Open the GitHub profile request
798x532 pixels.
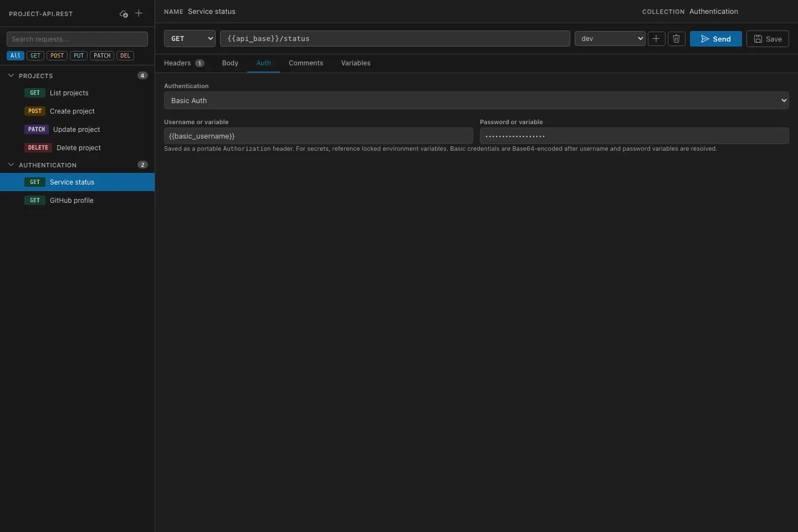[77, 201]
